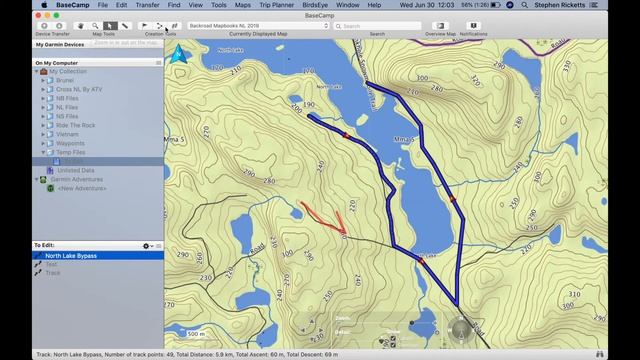The image size is (640, 360).
Task: Click the Apple logo menu
Action: 44,5
